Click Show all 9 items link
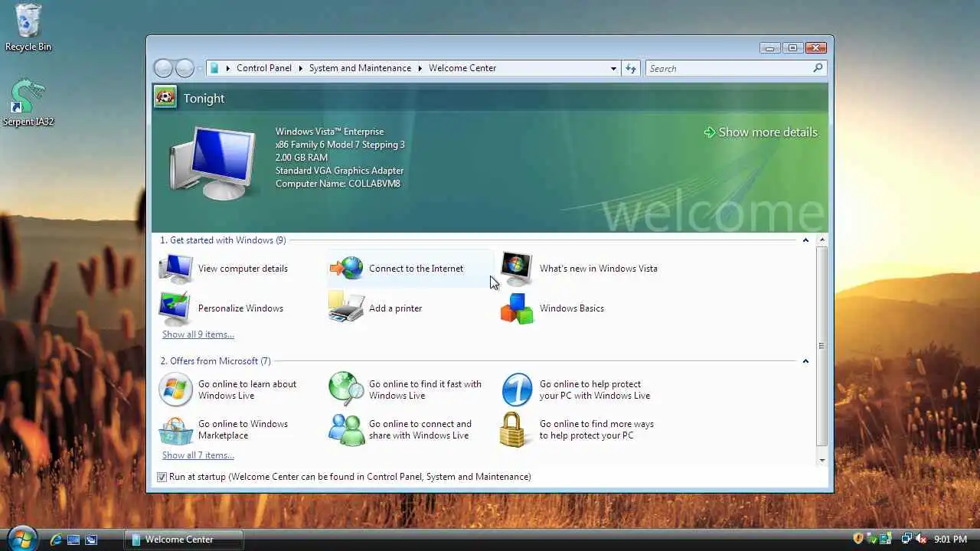The width and height of the screenshot is (980, 551). point(198,334)
